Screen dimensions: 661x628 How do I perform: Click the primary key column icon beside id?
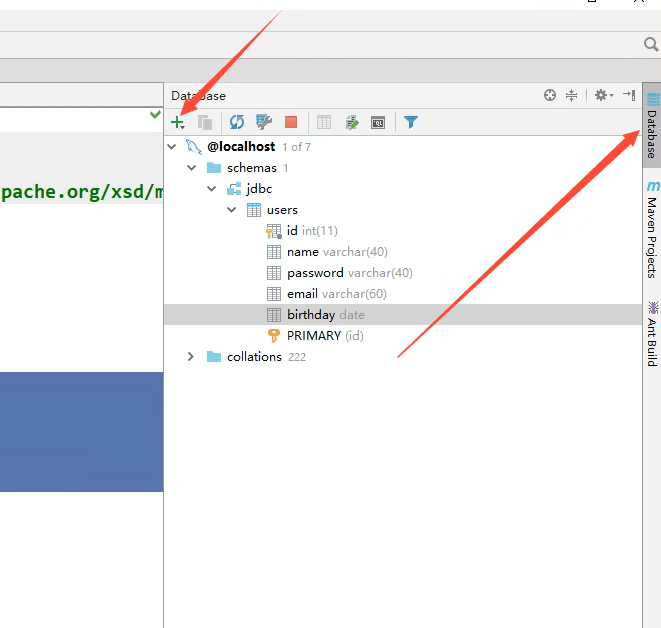(x=274, y=231)
